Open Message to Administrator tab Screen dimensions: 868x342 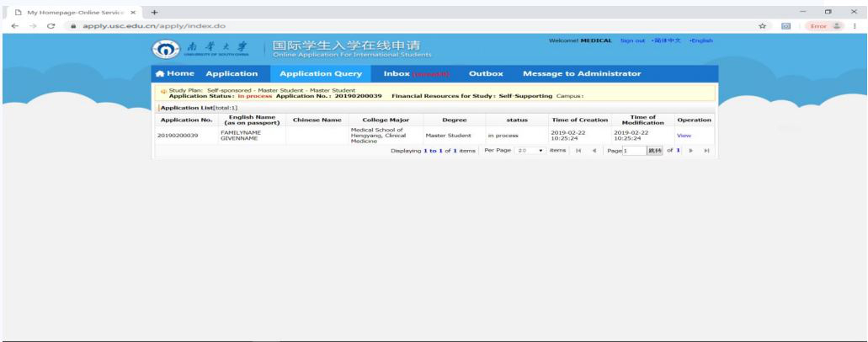pos(582,74)
